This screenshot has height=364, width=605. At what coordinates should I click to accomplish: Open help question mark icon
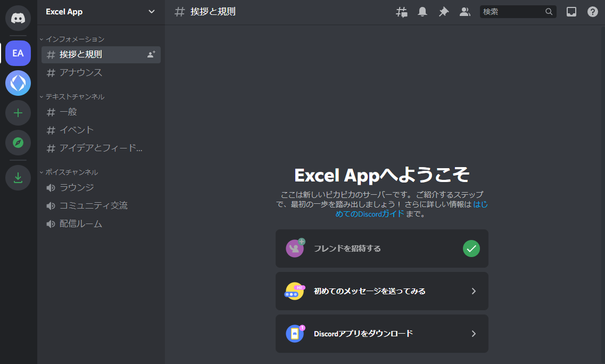tap(593, 12)
